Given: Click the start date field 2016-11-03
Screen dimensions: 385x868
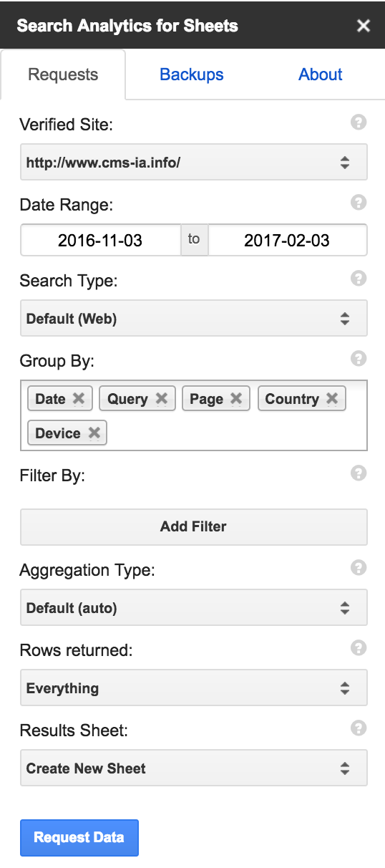Looking at the screenshot, I should coord(100,240).
